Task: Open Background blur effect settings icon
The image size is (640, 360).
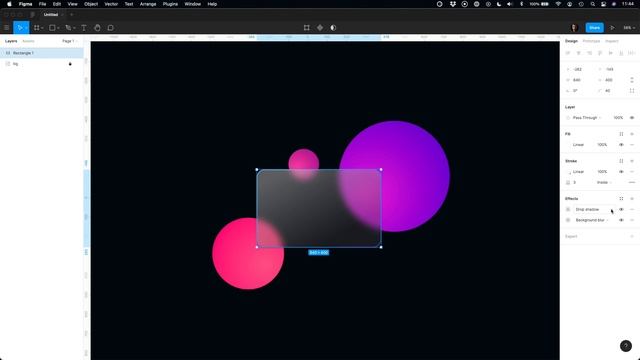Action: pos(568,220)
